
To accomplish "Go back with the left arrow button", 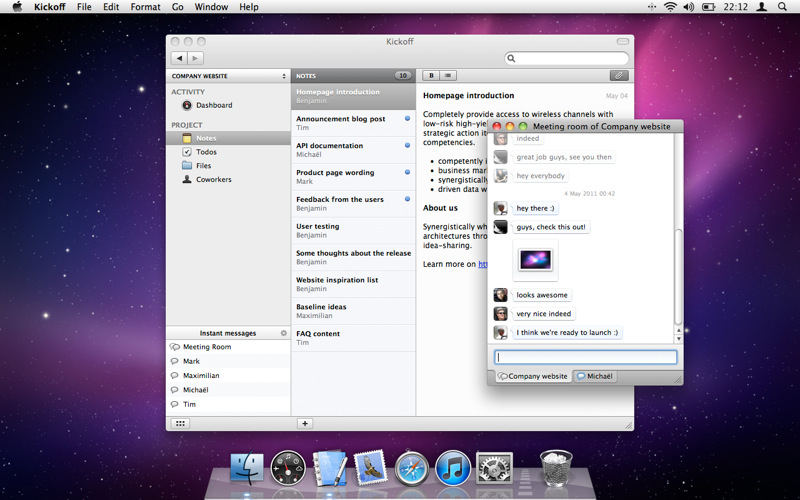I will [179, 58].
